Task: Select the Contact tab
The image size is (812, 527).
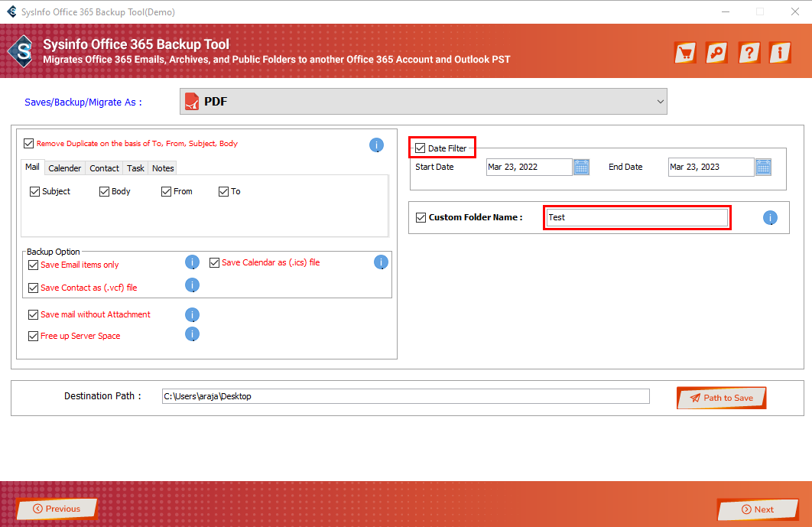Action: pos(104,168)
